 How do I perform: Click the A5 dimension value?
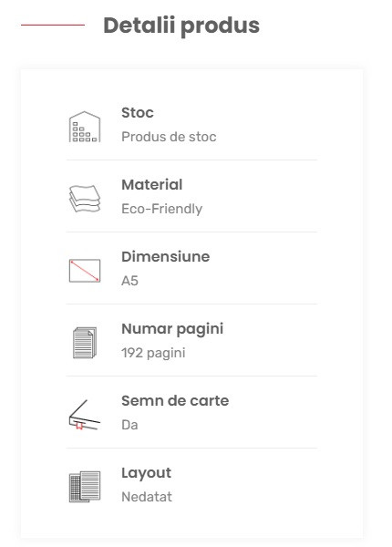(129, 281)
